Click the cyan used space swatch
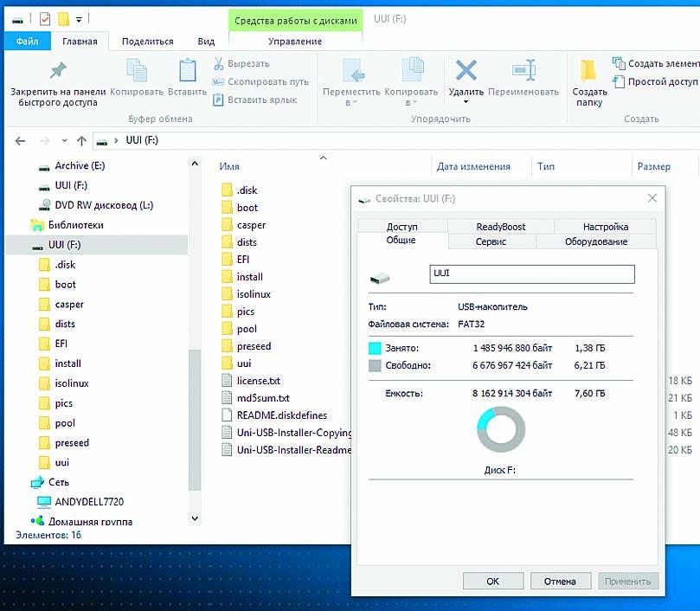 [375, 348]
